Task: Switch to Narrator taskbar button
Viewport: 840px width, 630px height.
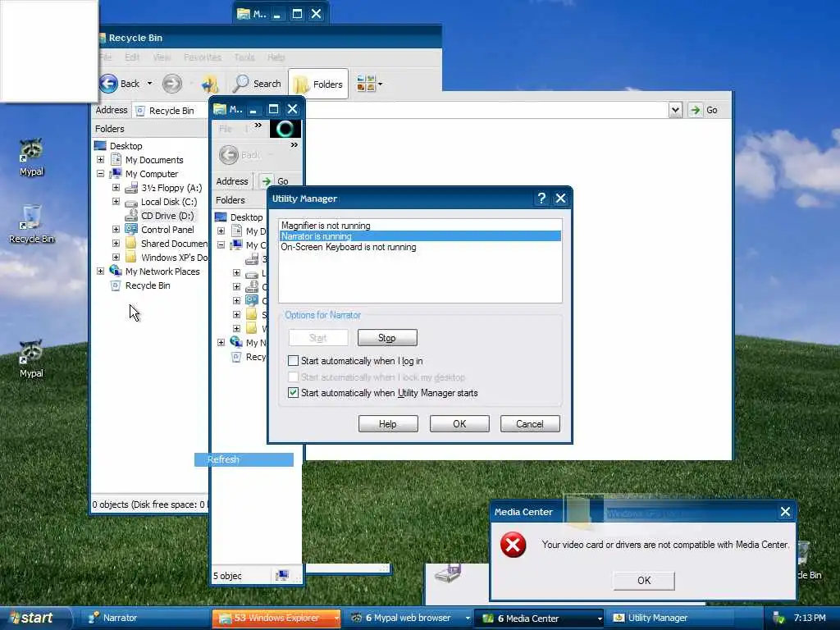Action: [x=144, y=619]
